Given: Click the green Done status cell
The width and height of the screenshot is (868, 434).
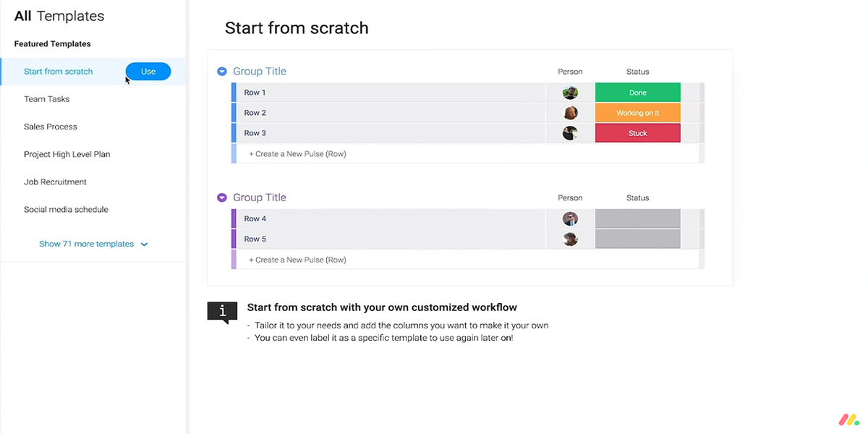Looking at the screenshot, I should (x=637, y=93).
